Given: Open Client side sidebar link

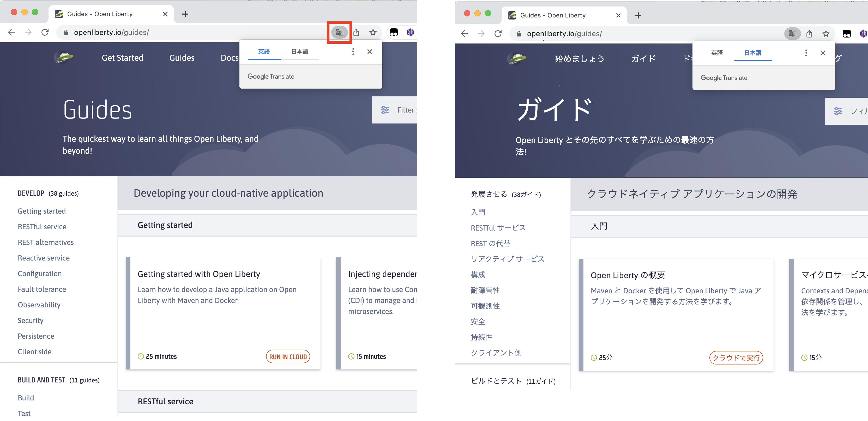Looking at the screenshot, I should (x=35, y=352).
